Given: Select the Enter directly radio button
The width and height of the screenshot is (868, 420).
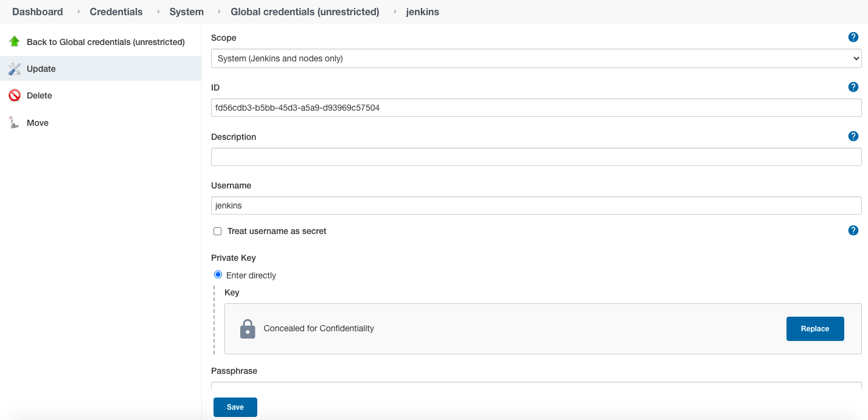Looking at the screenshot, I should coord(218,275).
